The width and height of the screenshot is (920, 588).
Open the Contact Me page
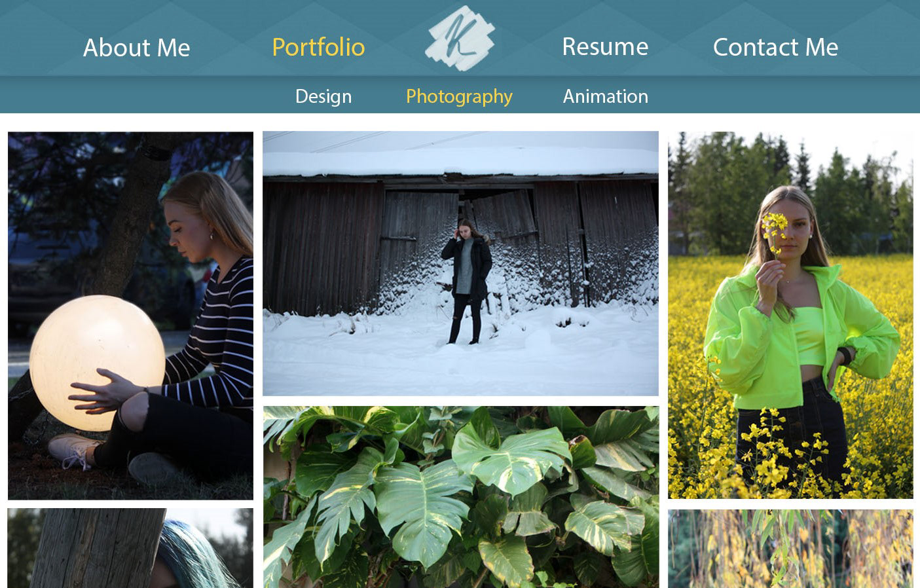coord(775,47)
